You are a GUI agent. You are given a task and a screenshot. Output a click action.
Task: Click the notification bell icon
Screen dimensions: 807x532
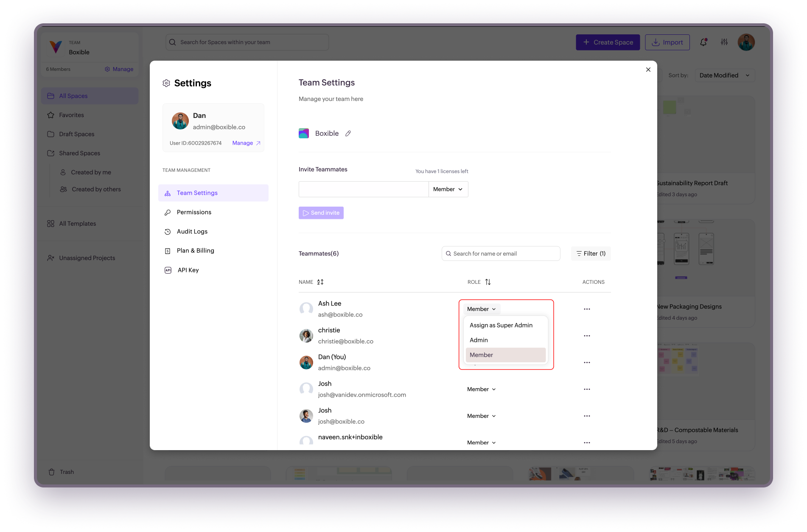click(x=703, y=42)
